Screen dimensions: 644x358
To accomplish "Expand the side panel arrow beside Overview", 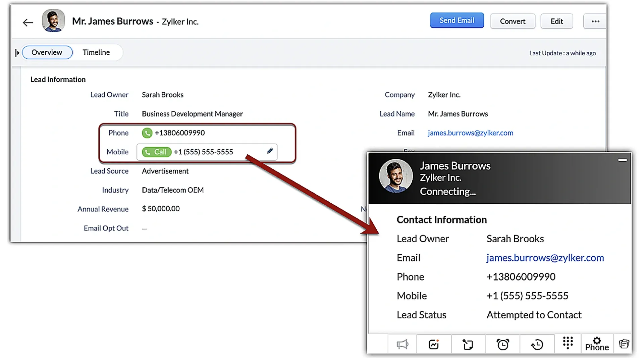I will coord(17,53).
